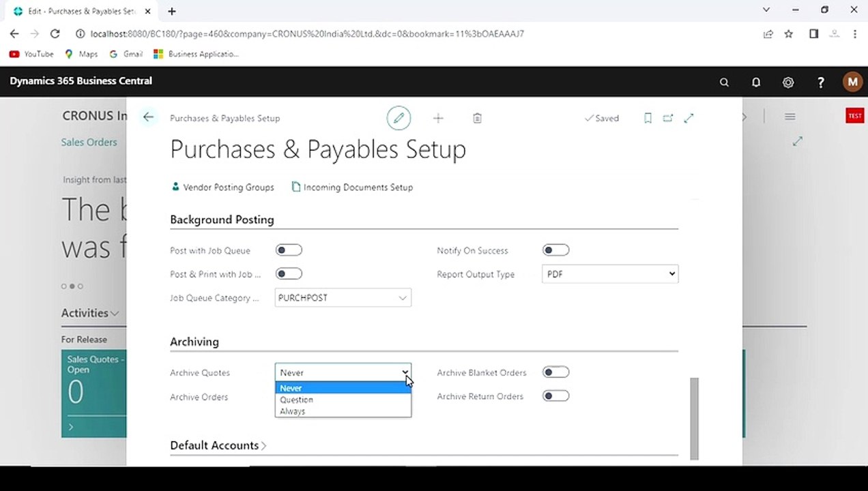
Task: Click the Saved status indicator
Action: tap(602, 118)
